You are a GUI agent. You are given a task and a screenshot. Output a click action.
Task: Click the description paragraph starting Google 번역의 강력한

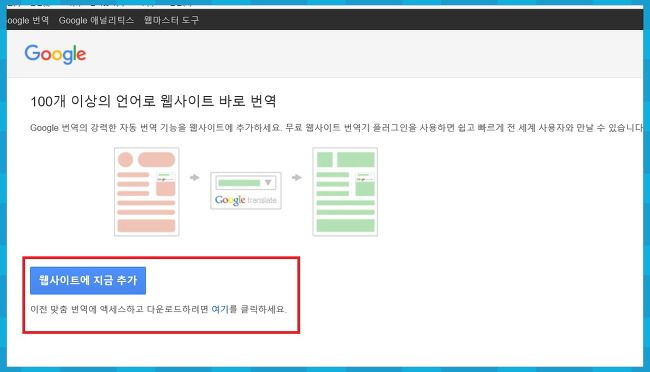click(336, 128)
